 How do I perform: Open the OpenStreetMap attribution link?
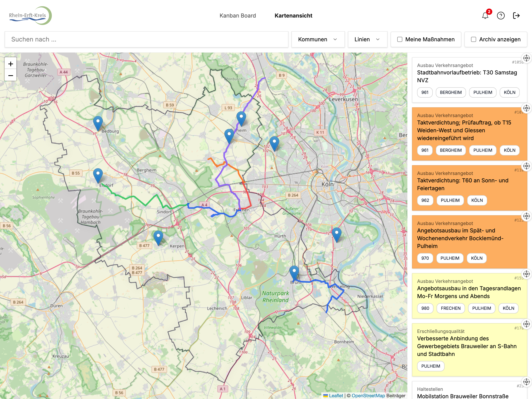pos(368,396)
